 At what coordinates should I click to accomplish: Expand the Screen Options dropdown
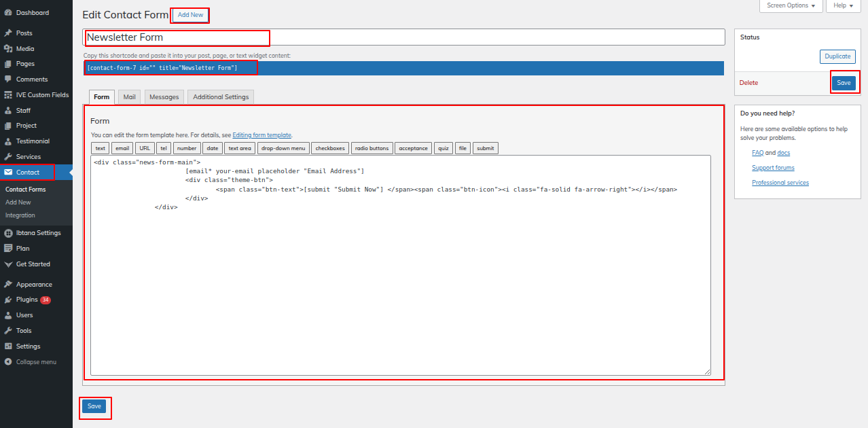click(791, 5)
